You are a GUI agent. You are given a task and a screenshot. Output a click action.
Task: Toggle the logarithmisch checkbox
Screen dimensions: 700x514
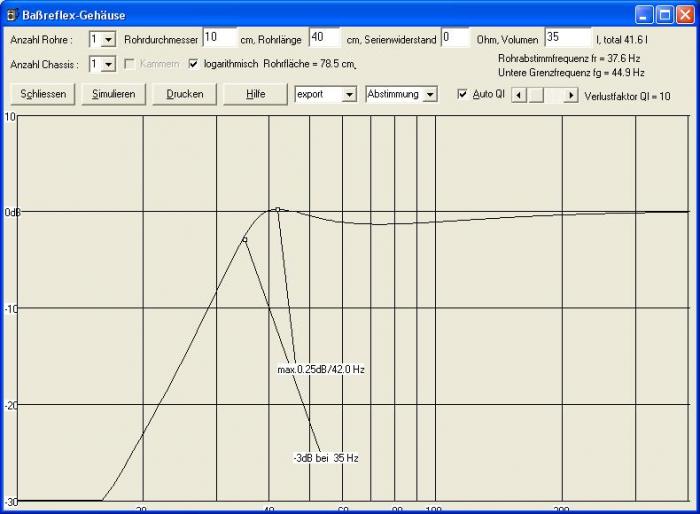(194, 64)
